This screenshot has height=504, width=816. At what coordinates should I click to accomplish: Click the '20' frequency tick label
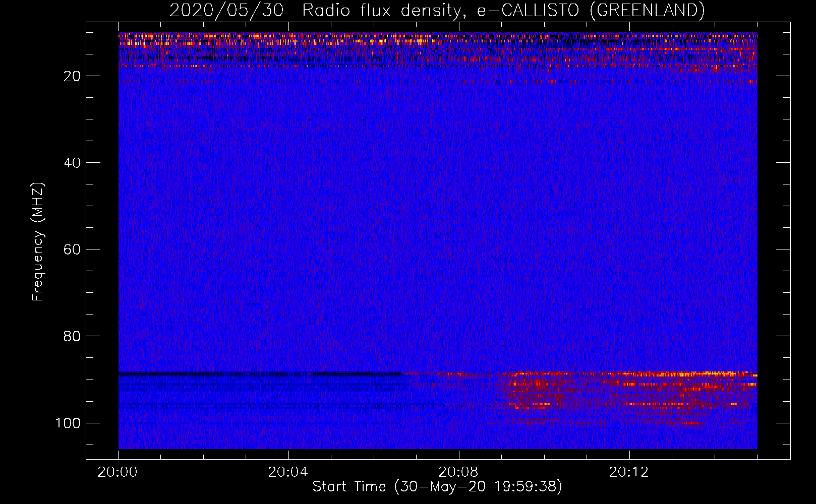(73, 76)
